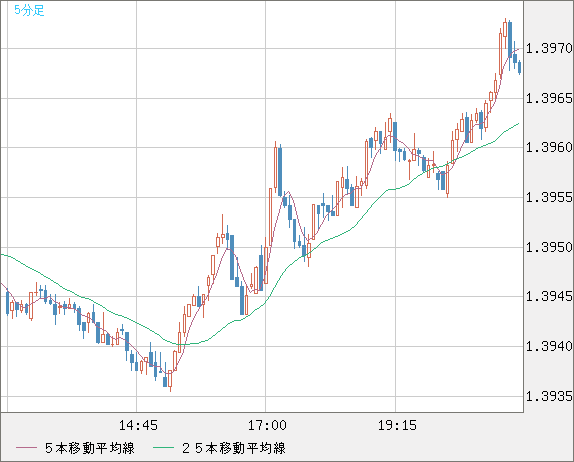Click the 19:15 time axis label
The width and height of the screenshot is (574, 462).
[397, 425]
